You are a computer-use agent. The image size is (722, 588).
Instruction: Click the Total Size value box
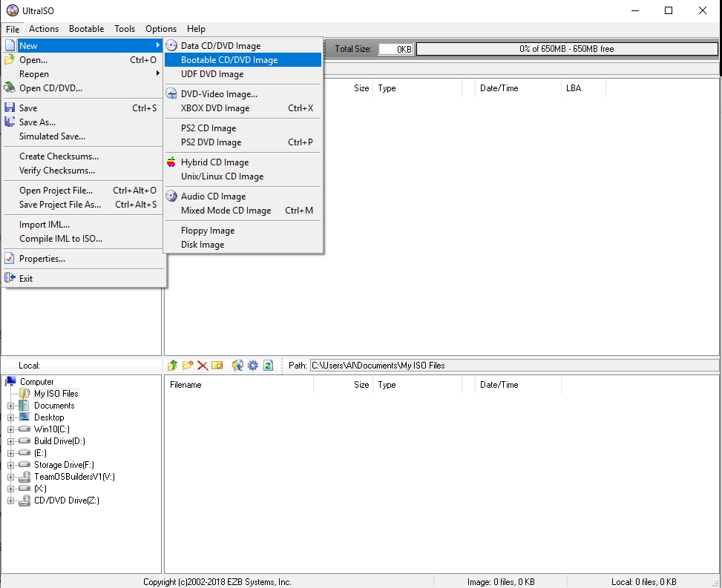click(x=396, y=49)
